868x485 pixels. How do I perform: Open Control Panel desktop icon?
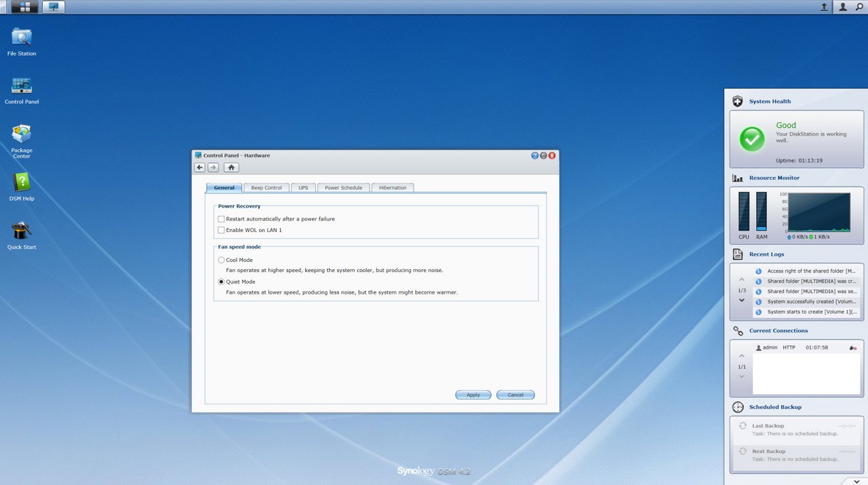point(22,91)
